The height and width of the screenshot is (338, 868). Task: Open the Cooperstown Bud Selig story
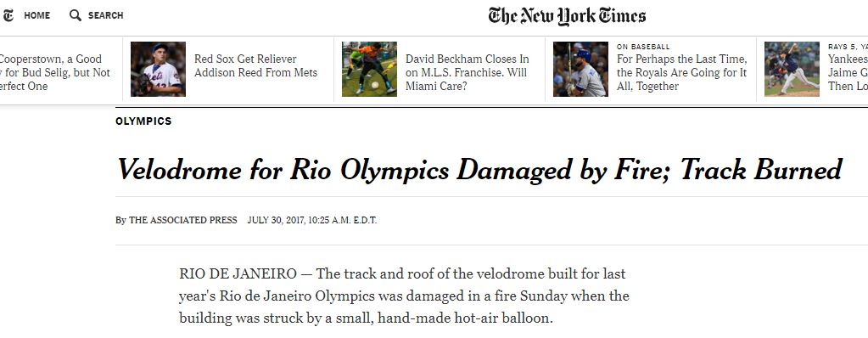click(x=55, y=72)
